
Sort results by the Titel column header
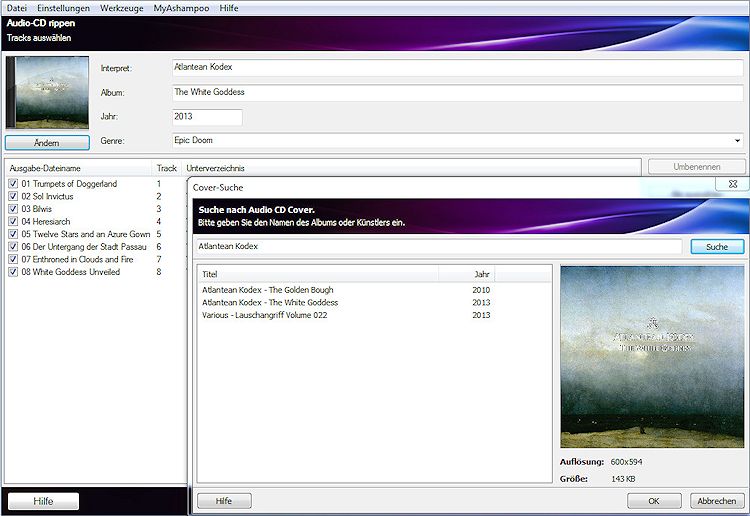point(330,274)
